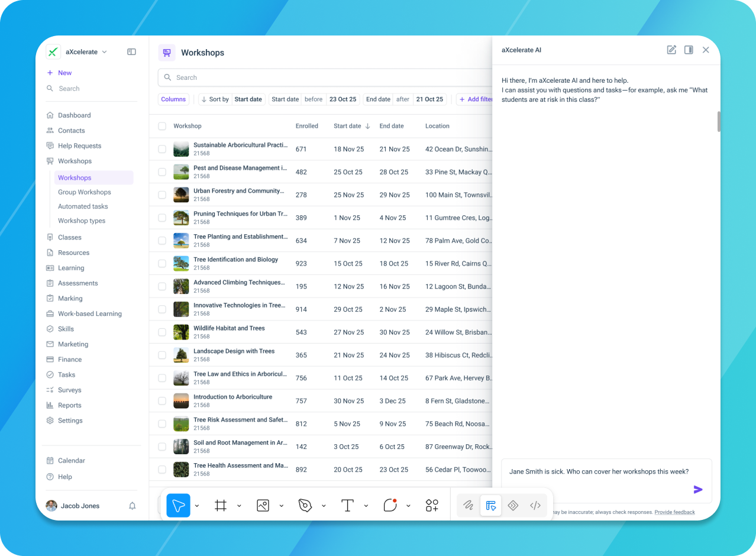Check the Pruning Techniques row checkbox
This screenshot has width=756, height=556.
(x=162, y=218)
